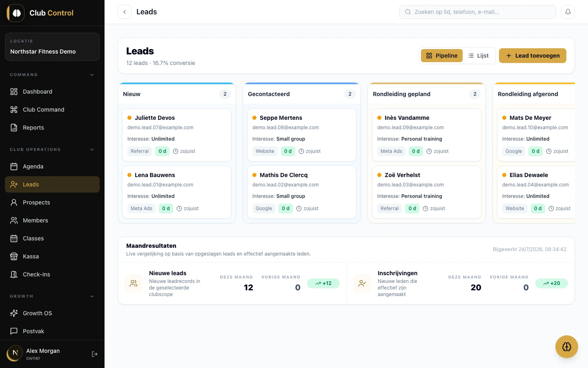Click the Meta Ads tag on Lena Bauwens card
Screen dimensions: 588x368
(141, 209)
